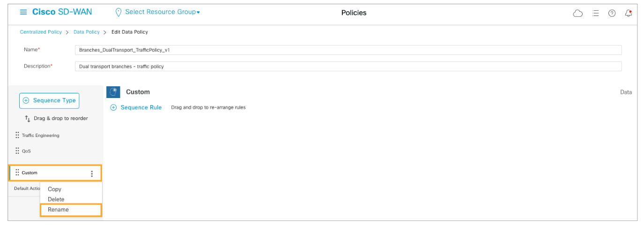Choose Rename from the context menu
This screenshot has height=227, width=644.
pyautogui.click(x=59, y=210)
